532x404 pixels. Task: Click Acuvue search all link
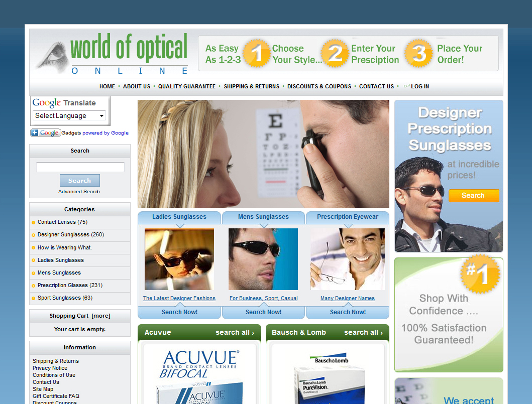(235, 333)
